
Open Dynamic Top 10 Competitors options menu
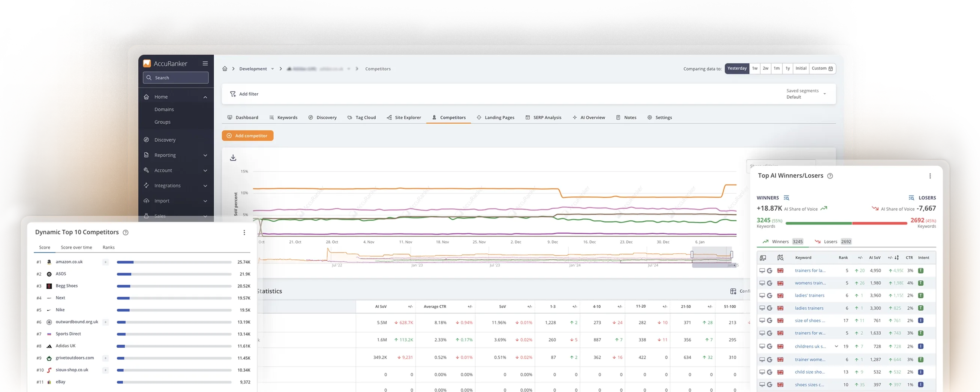pos(244,232)
